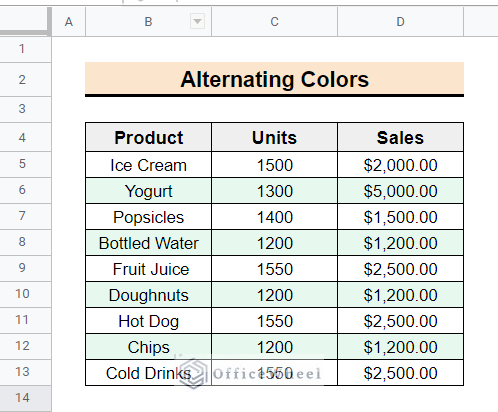The width and height of the screenshot is (498, 412).
Task: Select the Ice Cream cell
Action: 148,165
